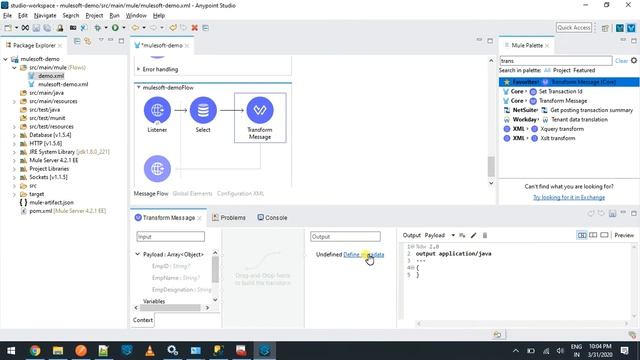Viewport: 640px width, 360px height.
Task: Click the Define metadata link
Action: (x=364, y=254)
